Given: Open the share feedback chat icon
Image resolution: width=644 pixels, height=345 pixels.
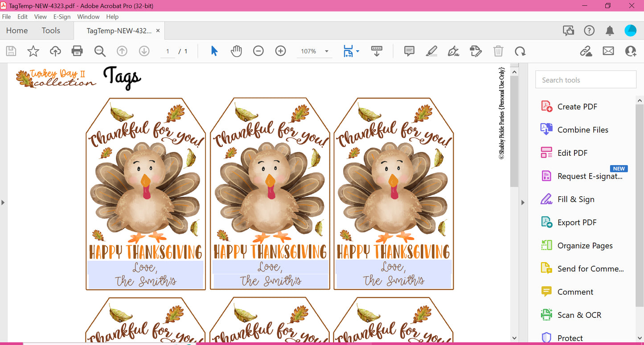Looking at the screenshot, I should (569, 31).
